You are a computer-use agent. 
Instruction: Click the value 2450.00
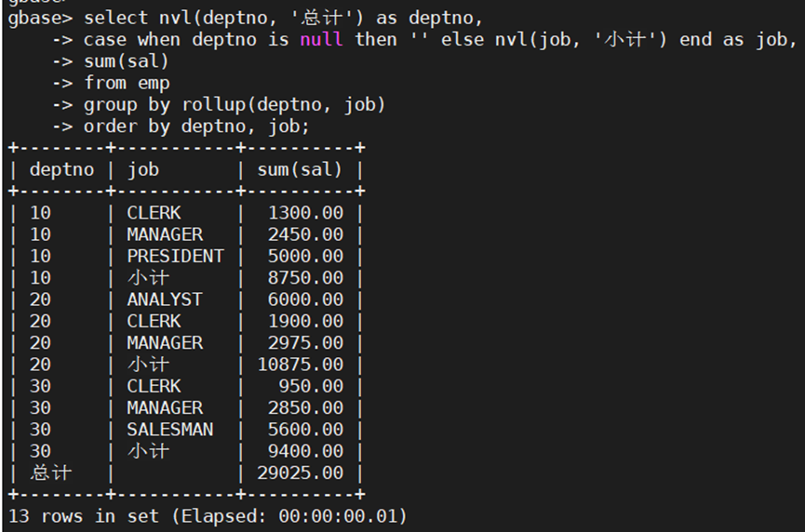coord(305,234)
